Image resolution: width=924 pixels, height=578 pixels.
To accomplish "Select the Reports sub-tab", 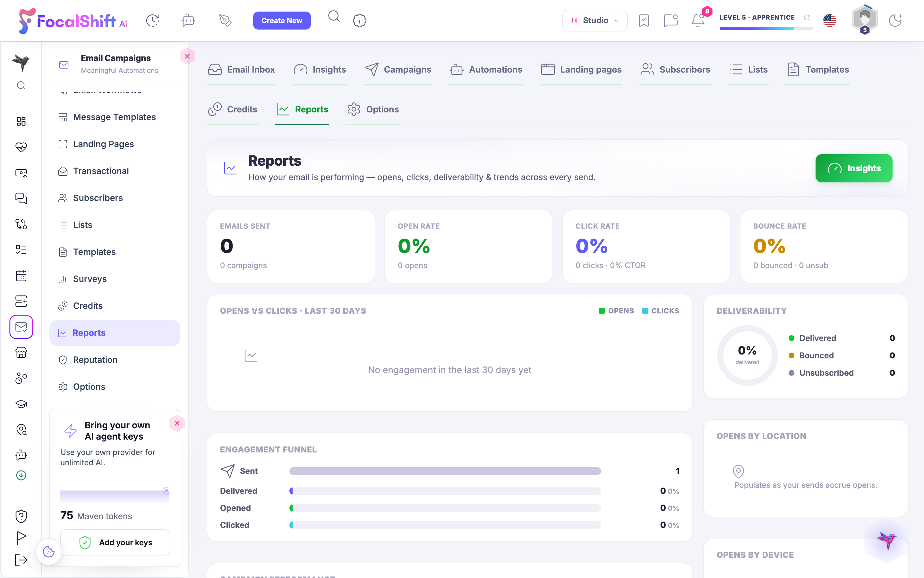I will (x=302, y=109).
